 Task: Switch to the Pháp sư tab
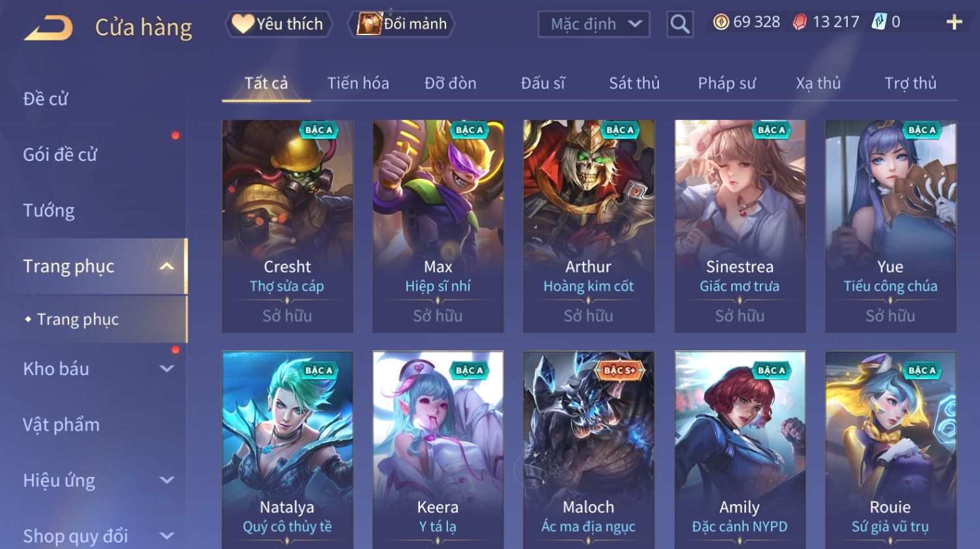pyautogui.click(x=727, y=83)
